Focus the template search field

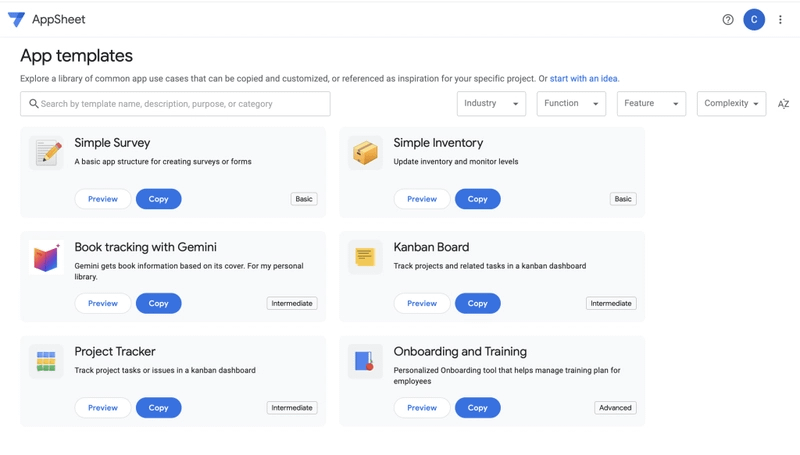[x=176, y=104]
